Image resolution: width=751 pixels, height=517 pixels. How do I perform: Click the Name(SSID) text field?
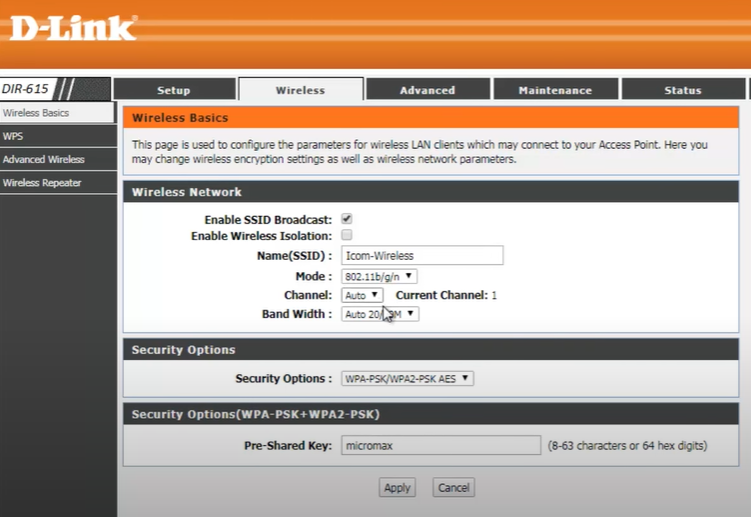click(421, 256)
